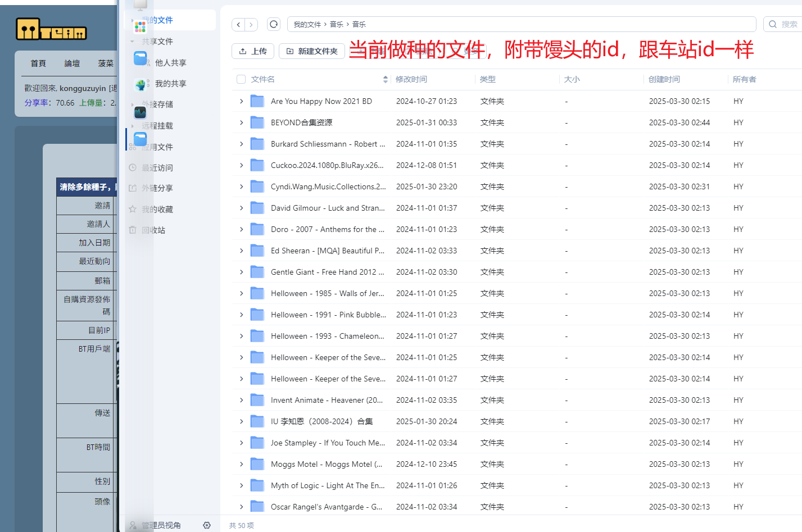This screenshot has height=532, width=802.
Task: Click the 类型 column header
Action: pos(488,79)
